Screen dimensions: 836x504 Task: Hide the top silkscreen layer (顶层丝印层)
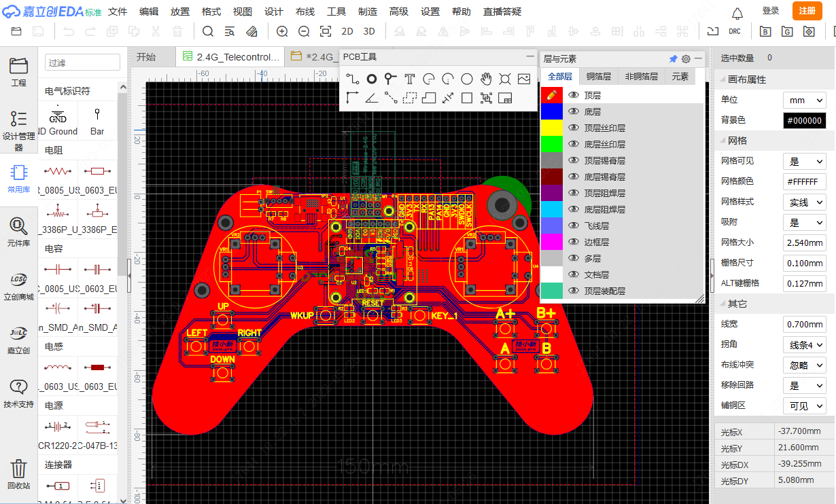pos(574,128)
